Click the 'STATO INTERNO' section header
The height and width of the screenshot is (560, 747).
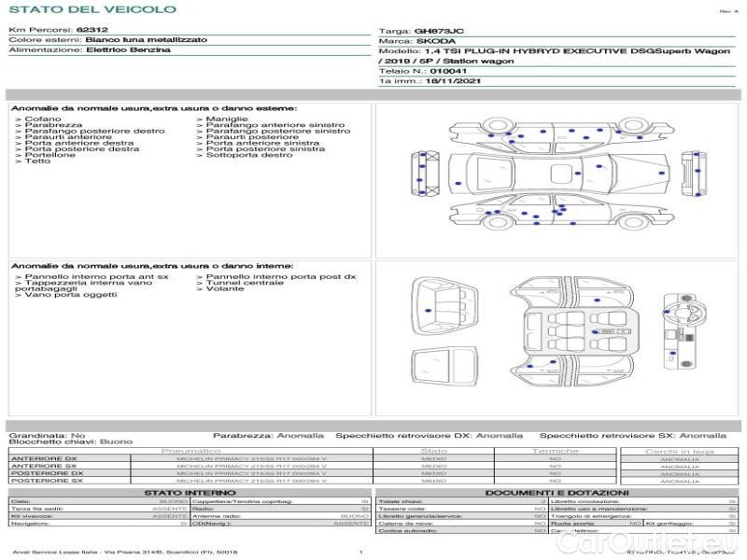tap(190, 493)
